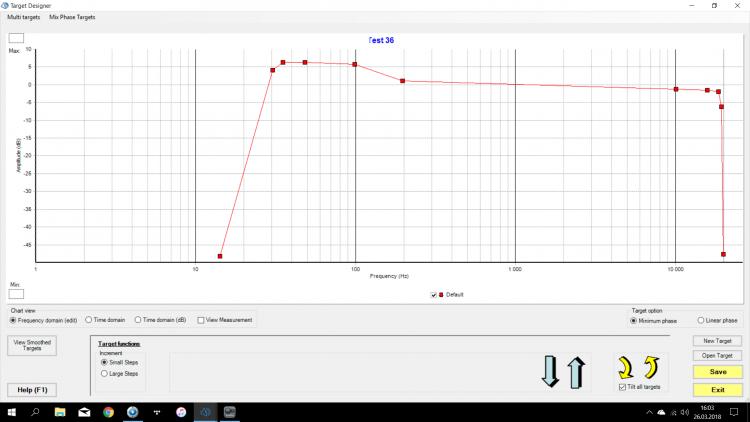This screenshot has height=422, width=750.
Task: Click the Target functions heading
Action: click(x=119, y=344)
